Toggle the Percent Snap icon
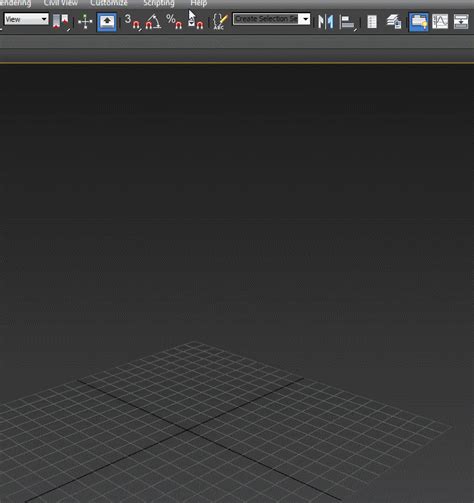Screen dimensions: 474x503 tap(174, 22)
